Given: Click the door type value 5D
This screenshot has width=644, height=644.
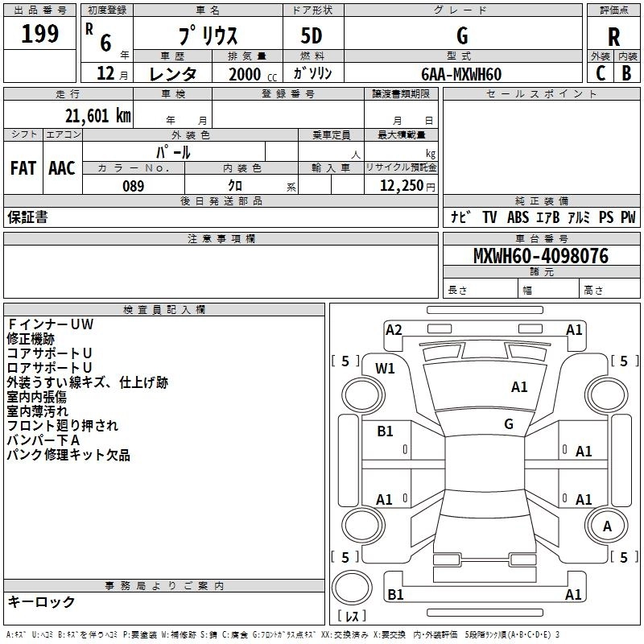Looking at the screenshot, I should pos(312,35).
